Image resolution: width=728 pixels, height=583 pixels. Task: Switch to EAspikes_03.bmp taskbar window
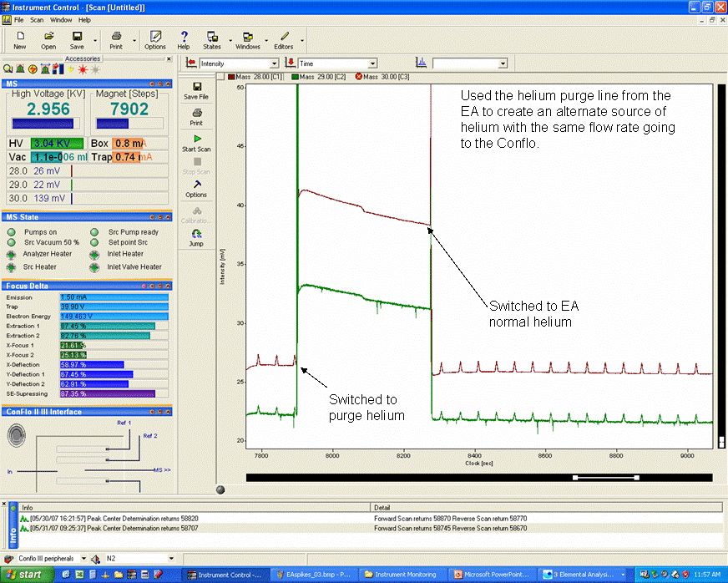point(313,575)
